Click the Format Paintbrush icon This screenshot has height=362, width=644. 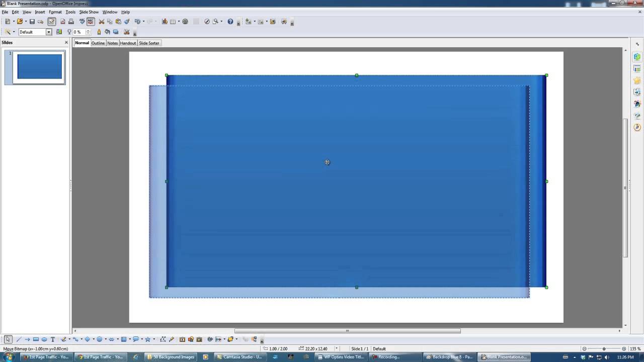127,22
